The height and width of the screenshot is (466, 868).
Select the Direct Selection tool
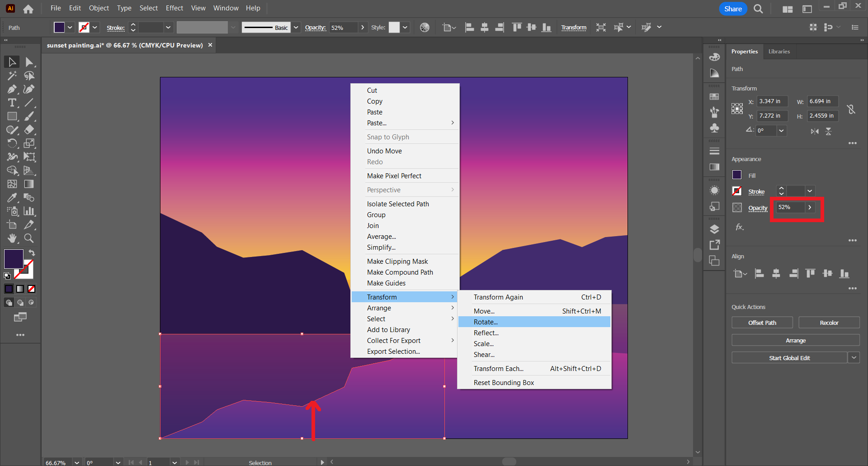click(28, 62)
